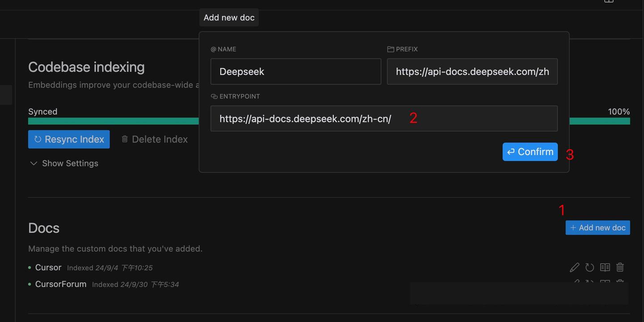Image resolution: width=644 pixels, height=322 pixels.
Task: Focus the NAME field containing Deepseek
Action: 296,71
